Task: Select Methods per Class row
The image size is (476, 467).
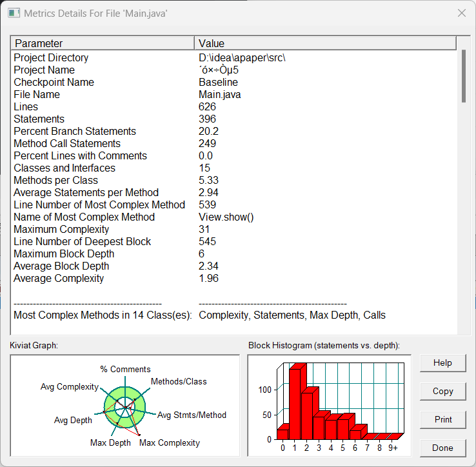Action: click(233, 180)
